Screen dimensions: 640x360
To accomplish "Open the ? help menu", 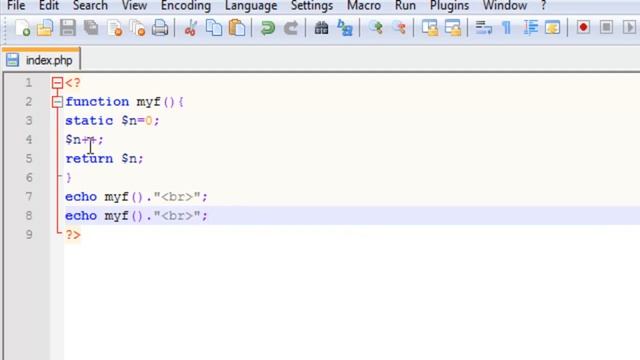I will [543, 6].
